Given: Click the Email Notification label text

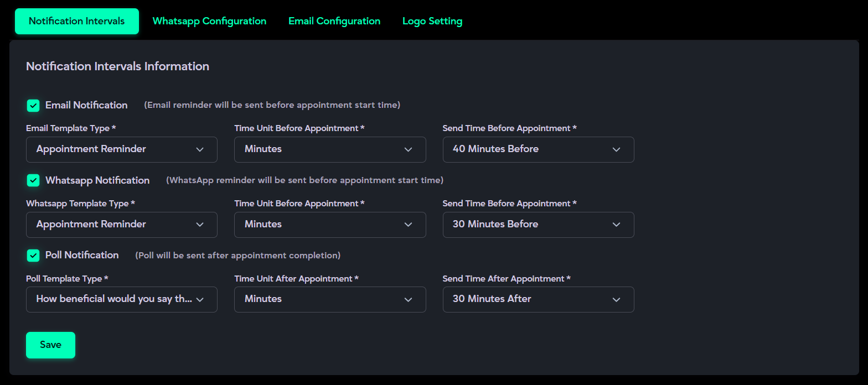Looking at the screenshot, I should tap(86, 105).
